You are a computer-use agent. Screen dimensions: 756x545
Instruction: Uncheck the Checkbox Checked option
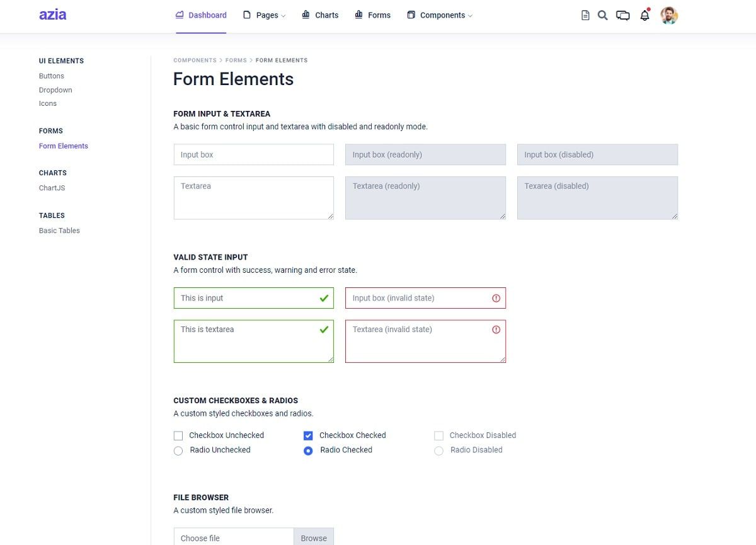tap(308, 435)
